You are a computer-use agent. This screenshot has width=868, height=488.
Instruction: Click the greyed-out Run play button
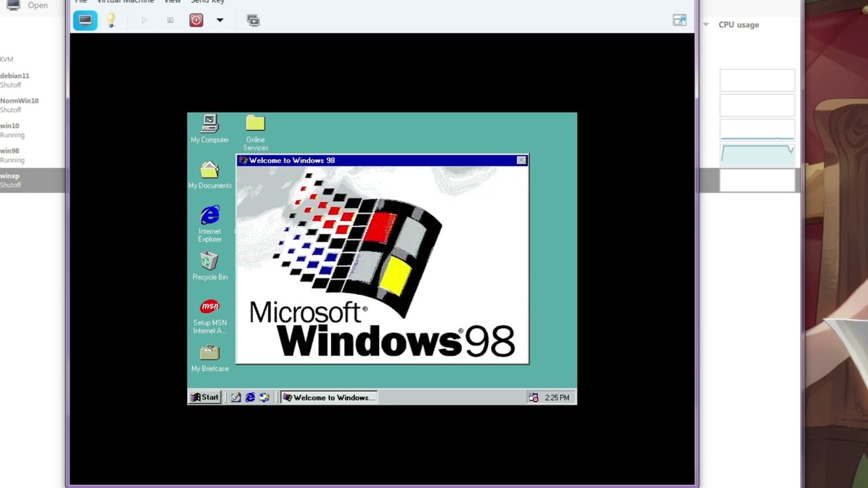tap(144, 20)
